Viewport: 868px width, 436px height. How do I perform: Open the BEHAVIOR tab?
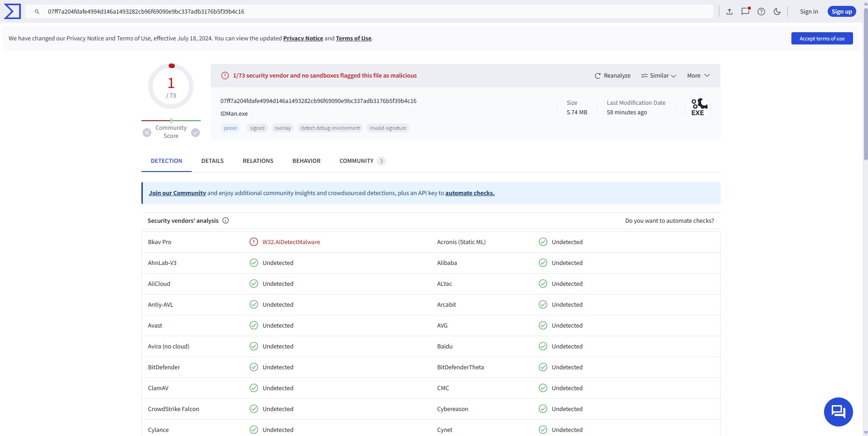pyautogui.click(x=306, y=161)
